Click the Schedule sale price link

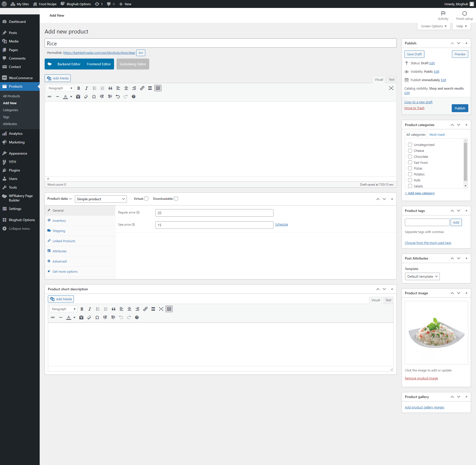[x=281, y=224]
